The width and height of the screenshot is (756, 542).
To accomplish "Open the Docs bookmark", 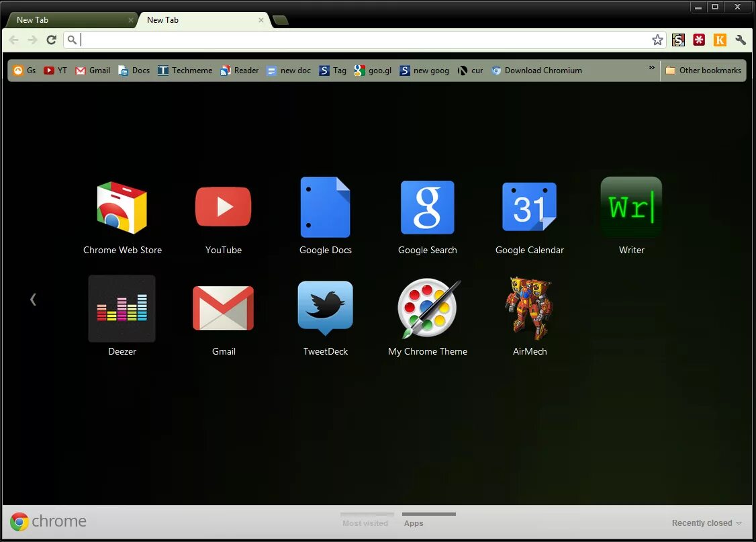I will tap(134, 71).
